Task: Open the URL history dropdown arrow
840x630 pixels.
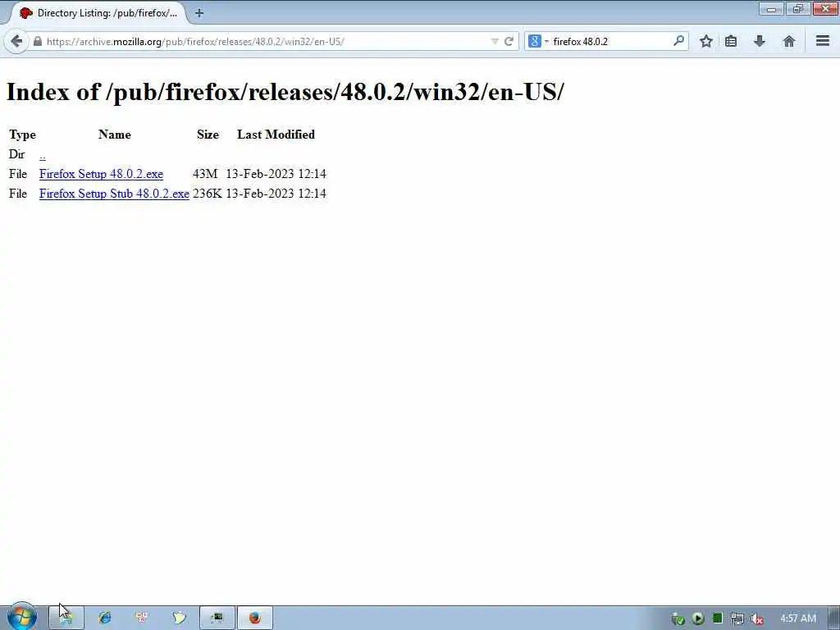Action: pyautogui.click(x=495, y=41)
